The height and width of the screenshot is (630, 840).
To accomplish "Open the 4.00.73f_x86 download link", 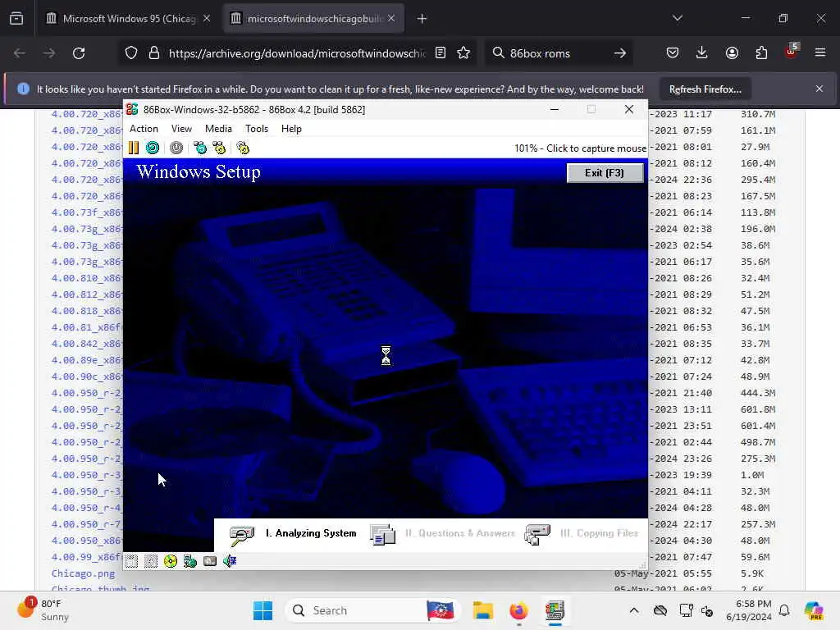I will [86, 212].
